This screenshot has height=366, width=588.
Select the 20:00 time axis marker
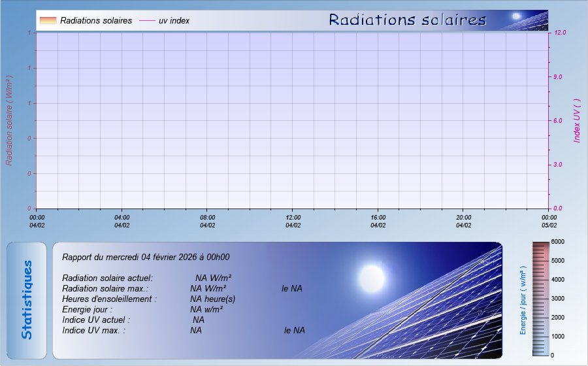[464, 221]
